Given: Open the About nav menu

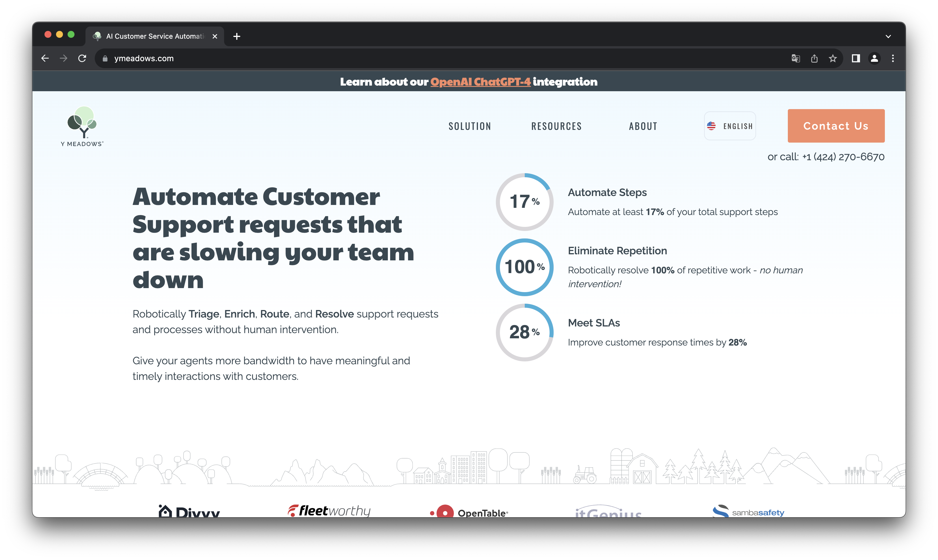Looking at the screenshot, I should (x=643, y=126).
